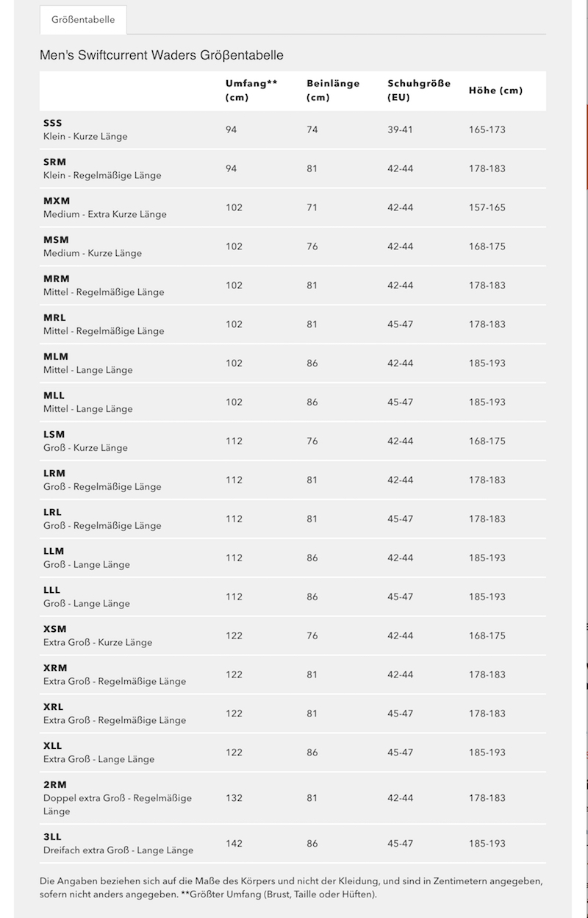Select the 2RM Doppel extra Groß row
588x918 pixels.
click(x=117, y=798)
